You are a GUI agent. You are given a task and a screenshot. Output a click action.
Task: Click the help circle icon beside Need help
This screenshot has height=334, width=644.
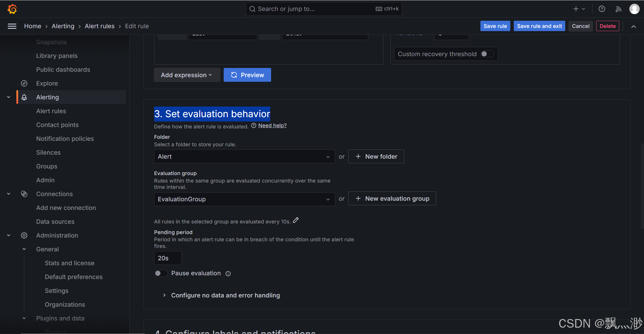click(254, 126)
